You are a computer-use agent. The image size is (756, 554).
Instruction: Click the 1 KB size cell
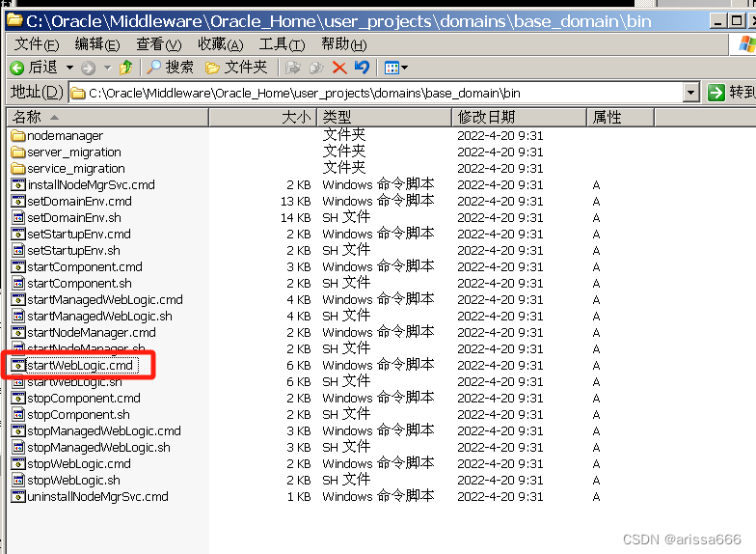point(299,496)
